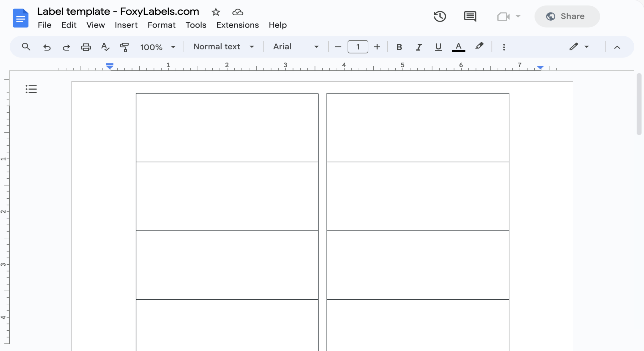Toggle italic formatting
The width and height of the screenshot is (644, 351).
(418, 47)
